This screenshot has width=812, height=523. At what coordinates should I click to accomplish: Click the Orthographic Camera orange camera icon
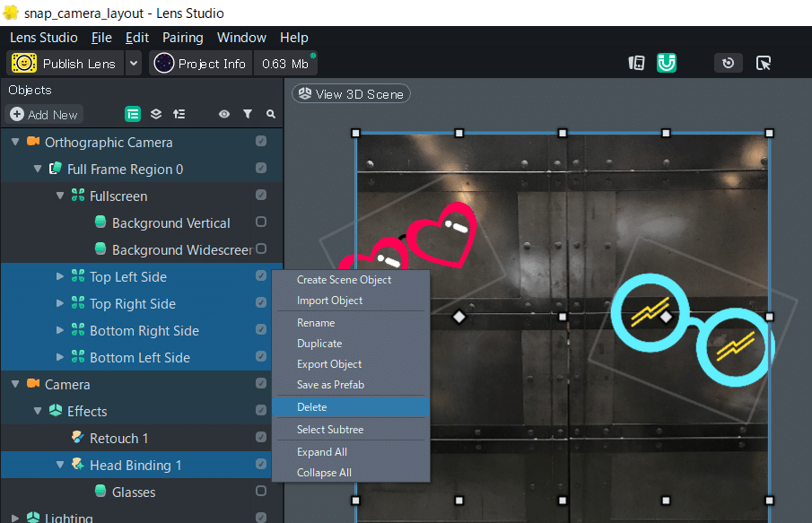point(33,142)
